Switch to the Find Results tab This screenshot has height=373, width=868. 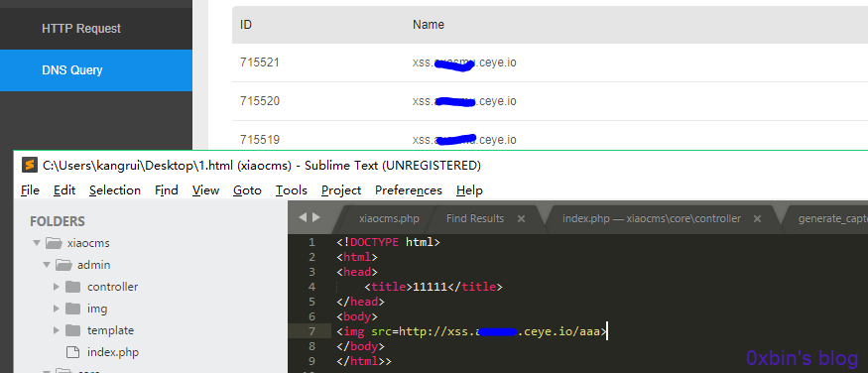[x=475, y=218]
